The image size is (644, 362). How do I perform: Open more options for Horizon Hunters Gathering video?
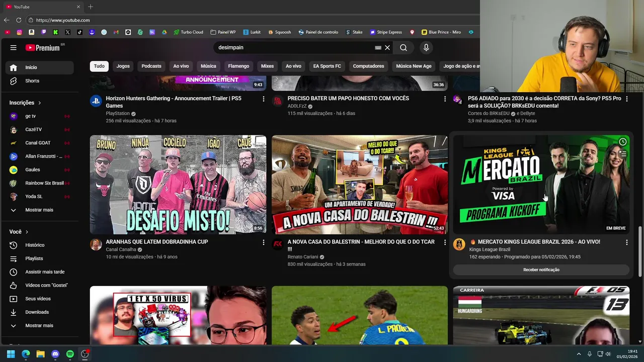pos(263,99)
